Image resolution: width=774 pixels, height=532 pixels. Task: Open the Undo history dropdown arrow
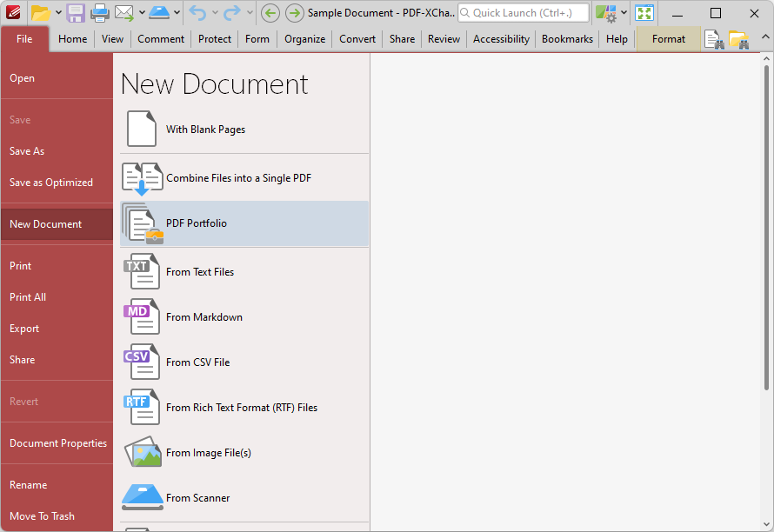(x=215, y=13)
